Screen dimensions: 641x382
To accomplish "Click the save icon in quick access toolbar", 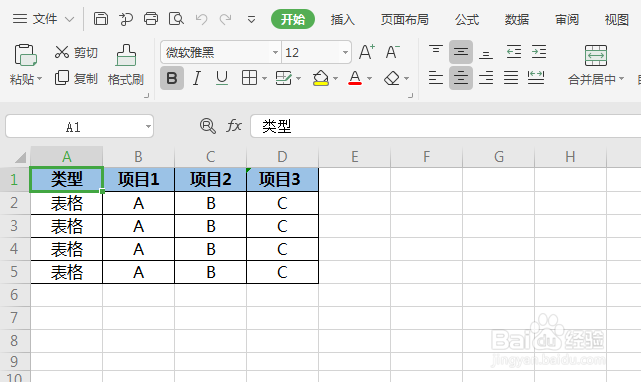I will tap(101, 19).
